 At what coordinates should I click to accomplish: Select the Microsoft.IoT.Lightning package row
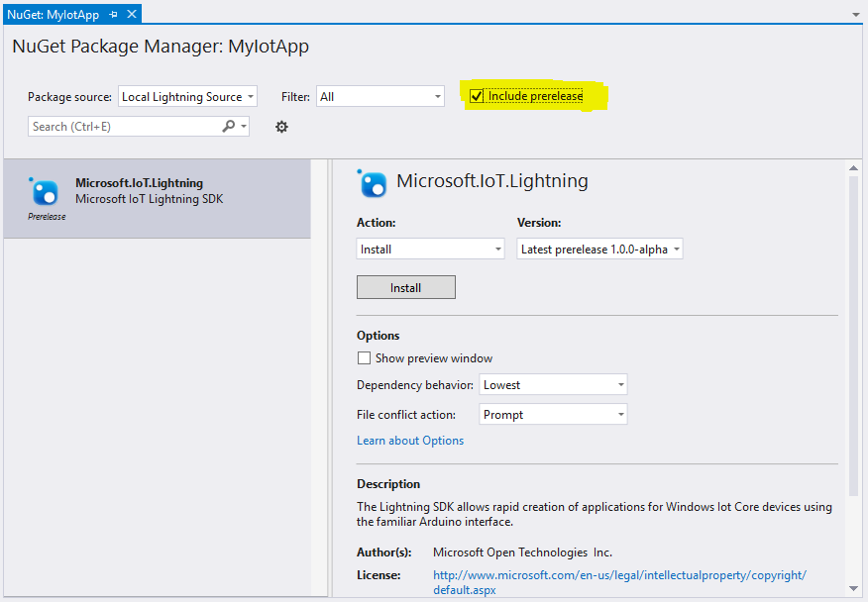pos(158,199)
